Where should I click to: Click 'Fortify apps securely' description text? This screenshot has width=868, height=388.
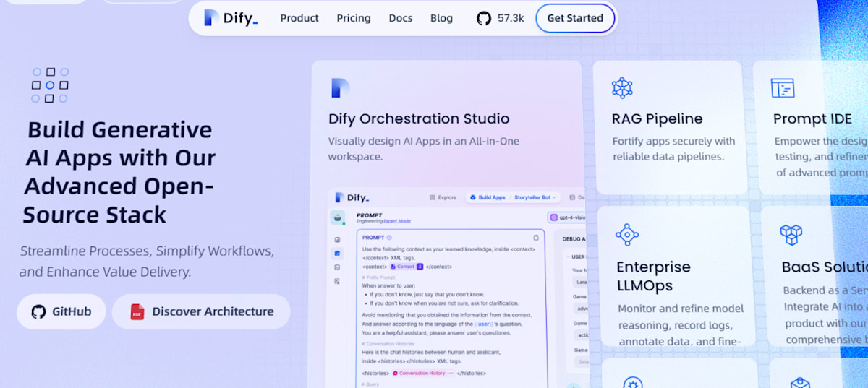click(x=674, y=149)
